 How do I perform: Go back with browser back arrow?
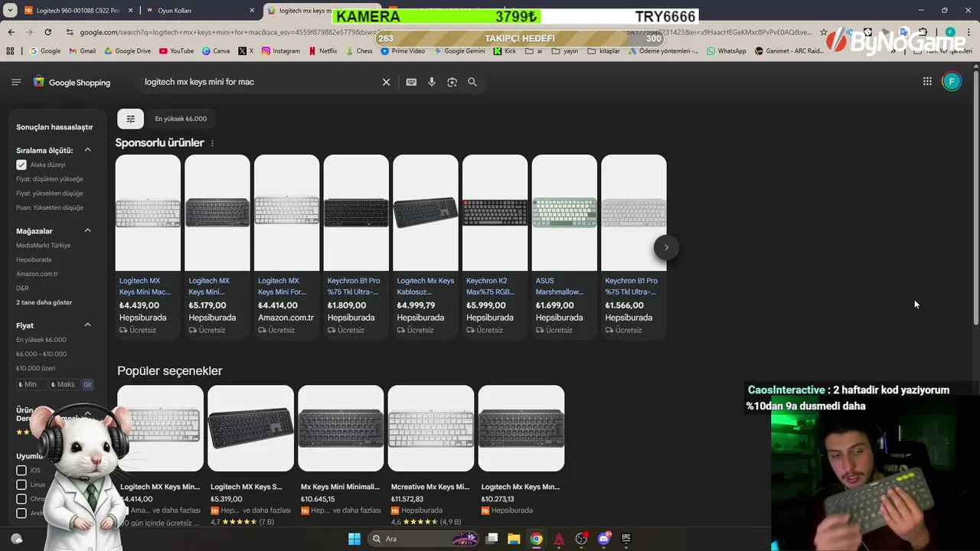pos(11,32)
